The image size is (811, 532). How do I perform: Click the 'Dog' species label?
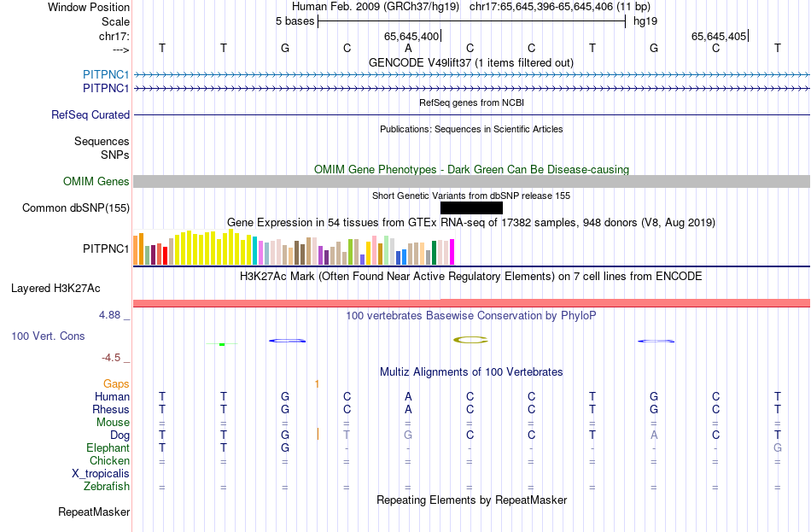(x=120, y=436)
